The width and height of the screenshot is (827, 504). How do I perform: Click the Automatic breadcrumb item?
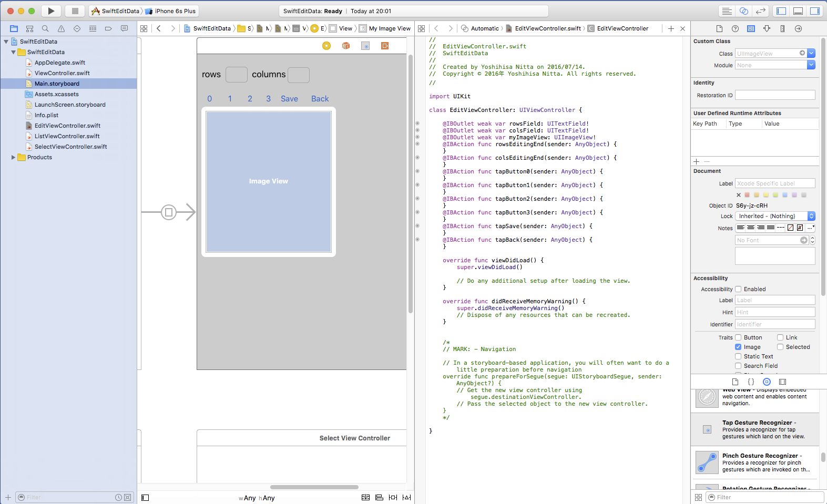(x=484, y=29)
